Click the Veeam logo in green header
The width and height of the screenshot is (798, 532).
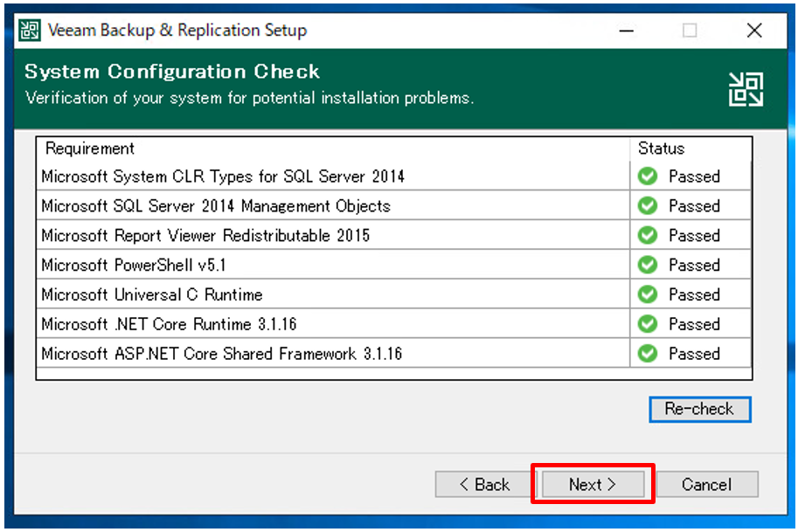point(746,89)
